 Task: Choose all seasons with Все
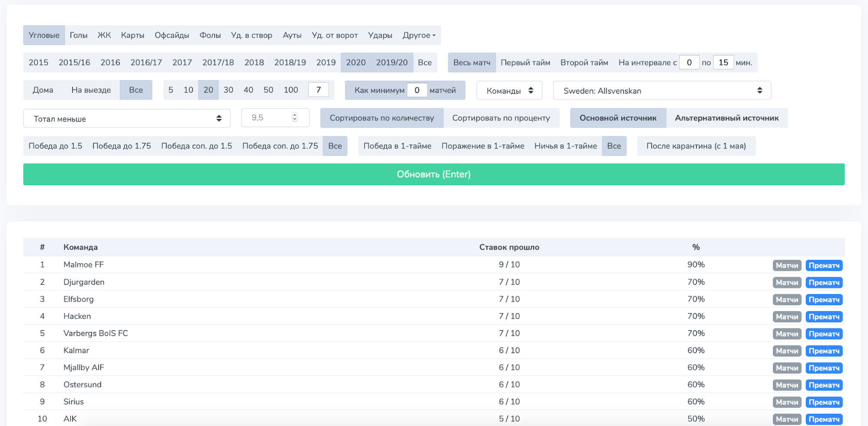(425, 62)
